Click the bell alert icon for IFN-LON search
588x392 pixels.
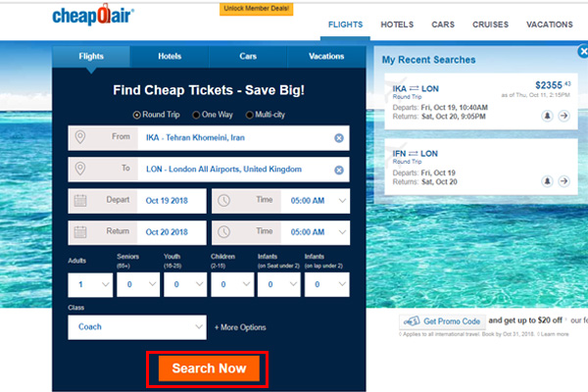point(547,181)
